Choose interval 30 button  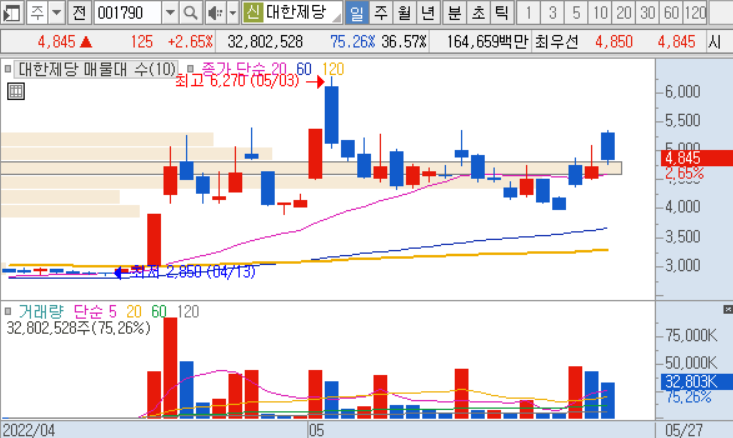click(x=647, y=13)
